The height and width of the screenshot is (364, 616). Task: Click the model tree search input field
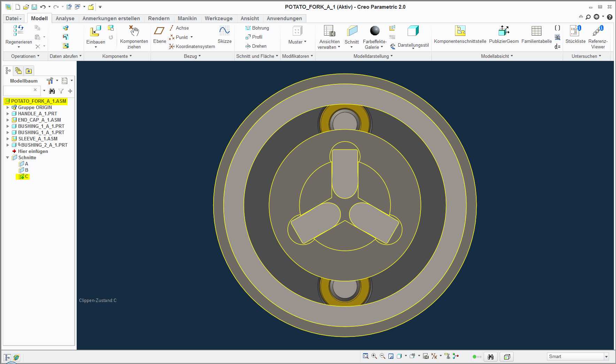click(22, 91)
